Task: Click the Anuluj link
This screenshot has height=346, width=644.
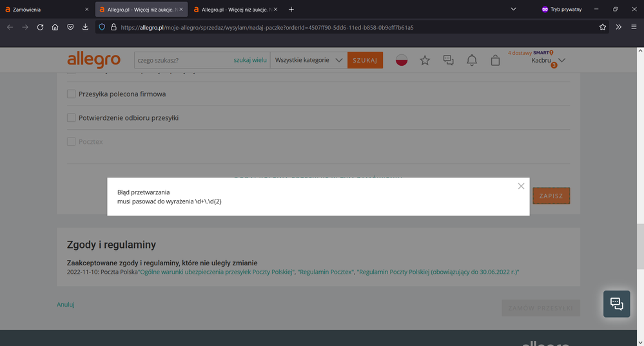Action: (66, 304)
